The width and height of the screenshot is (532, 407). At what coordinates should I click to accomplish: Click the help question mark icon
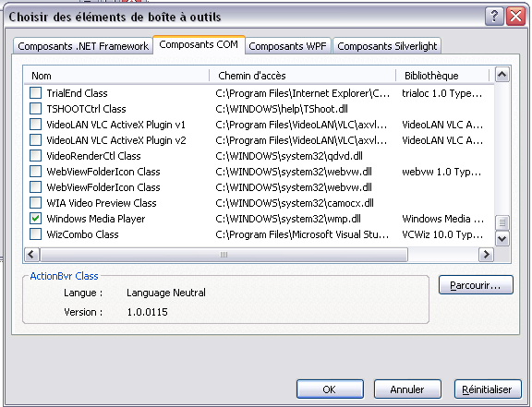(494, 16)
